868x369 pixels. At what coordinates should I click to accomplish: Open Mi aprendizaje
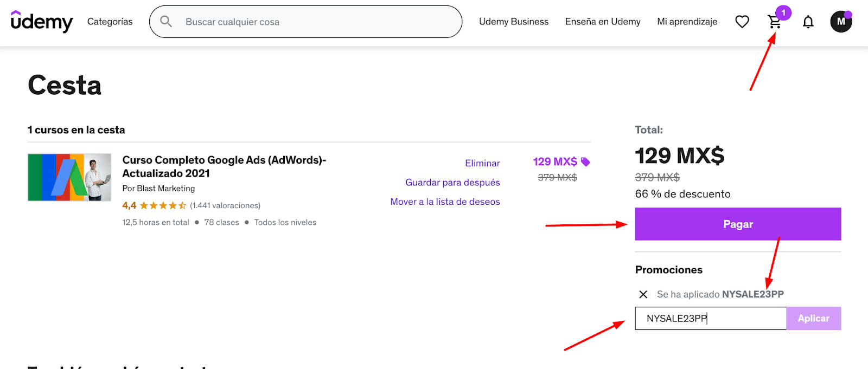[x=687, y=22]
